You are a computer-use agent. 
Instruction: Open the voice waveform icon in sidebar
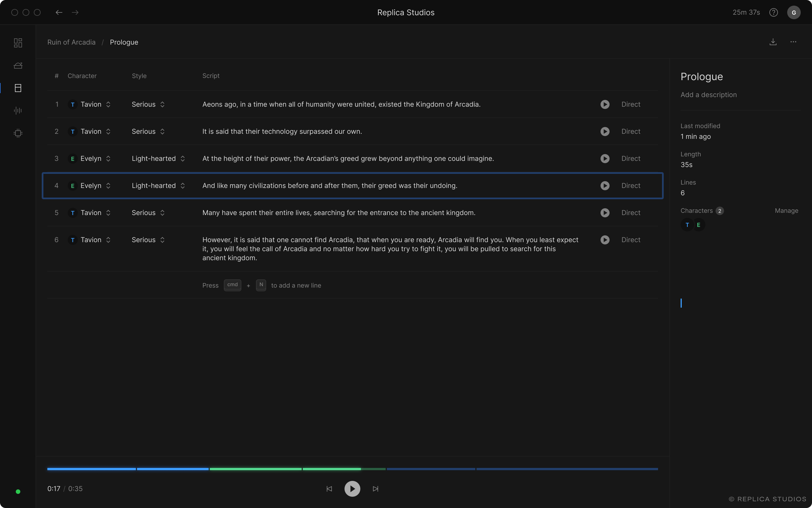(x=18, y=111)
